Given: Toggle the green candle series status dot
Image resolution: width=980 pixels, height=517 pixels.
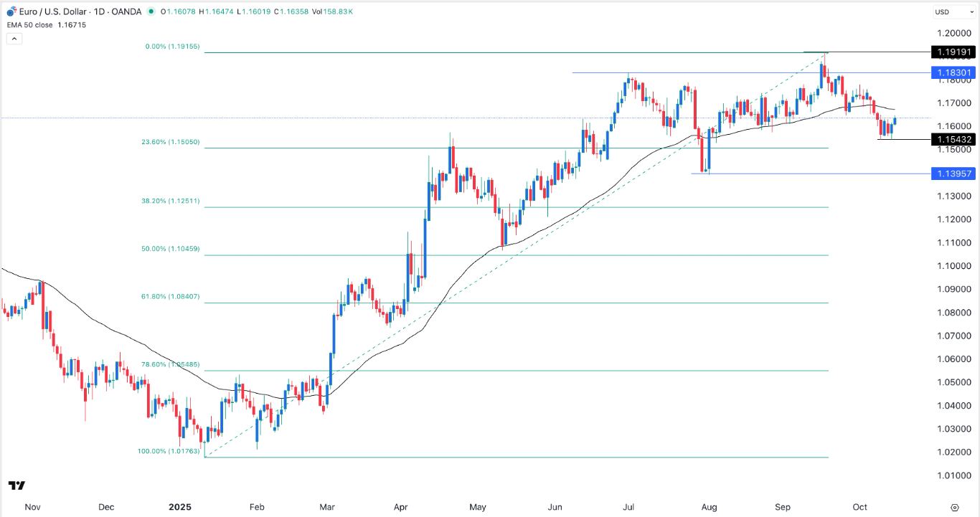Looking at the screenshot, I should (x=151, y=11).
